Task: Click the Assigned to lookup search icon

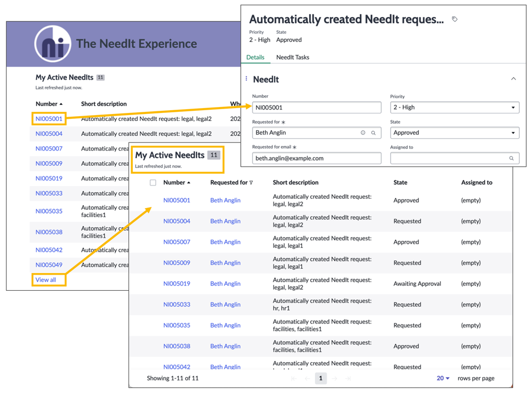Action: (x=511, y=158)
